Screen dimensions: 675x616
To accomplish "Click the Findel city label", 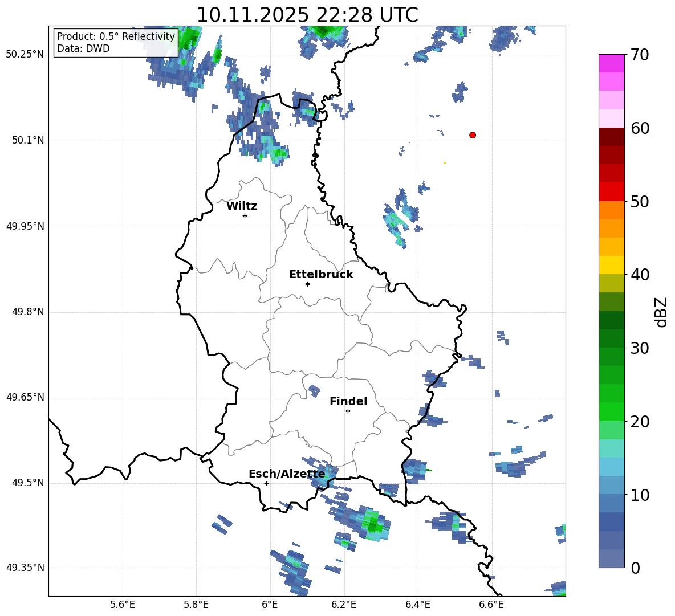I will (x=348, y=401).
